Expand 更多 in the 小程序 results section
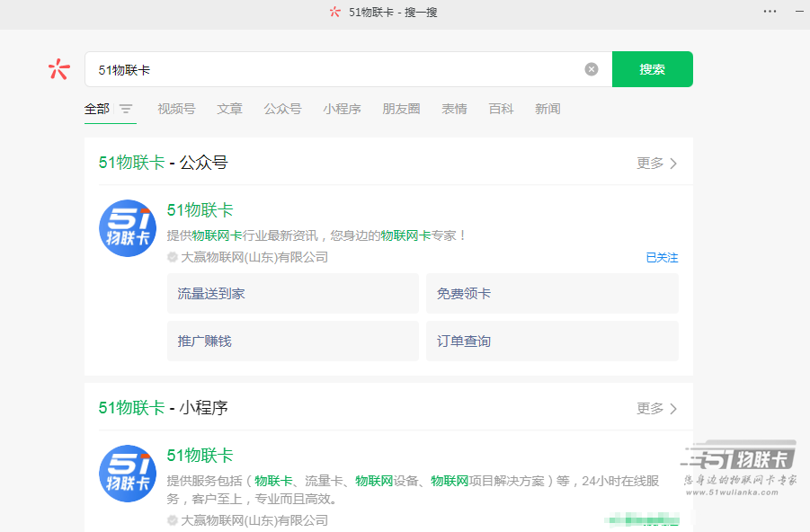 656,409
